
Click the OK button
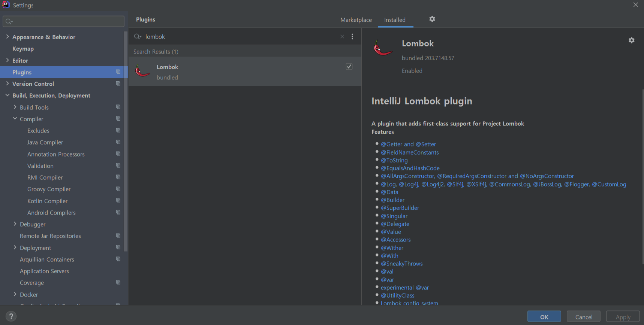pos(544,317)
